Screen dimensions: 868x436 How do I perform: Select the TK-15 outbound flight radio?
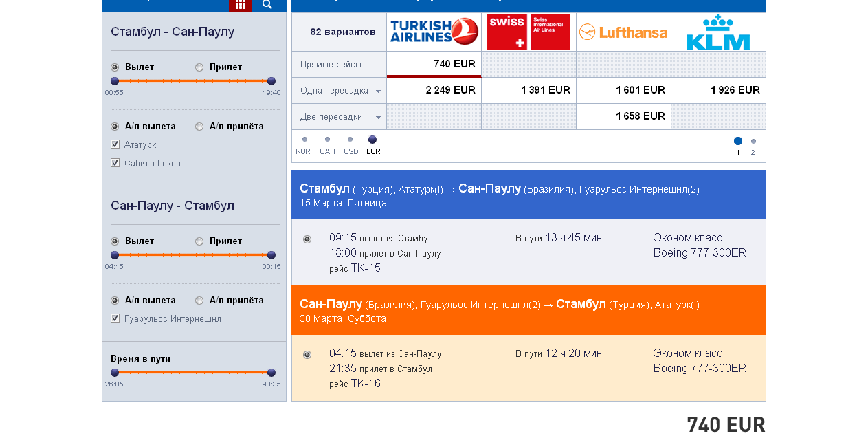[307, 239]
